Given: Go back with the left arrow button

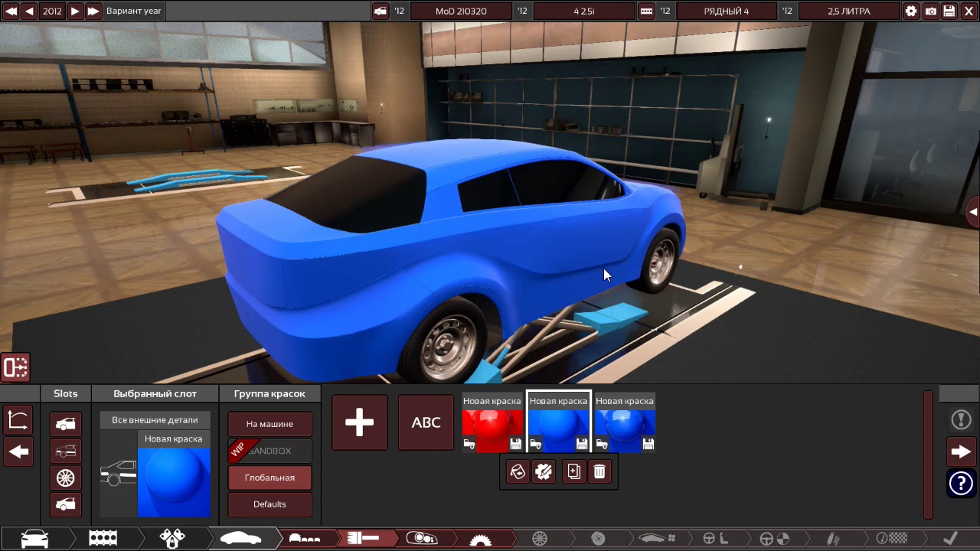Looking at the screenshot, I should point(18,452).
